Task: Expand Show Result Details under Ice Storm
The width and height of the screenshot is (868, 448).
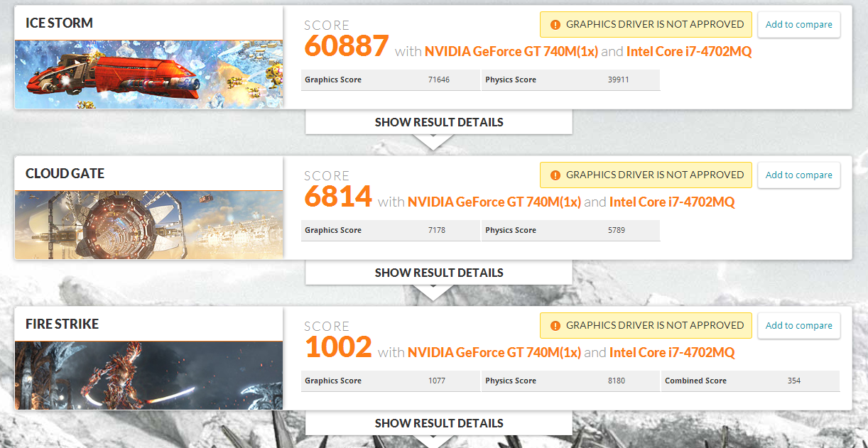Action: pyautogui.click(x=439, y=122)
